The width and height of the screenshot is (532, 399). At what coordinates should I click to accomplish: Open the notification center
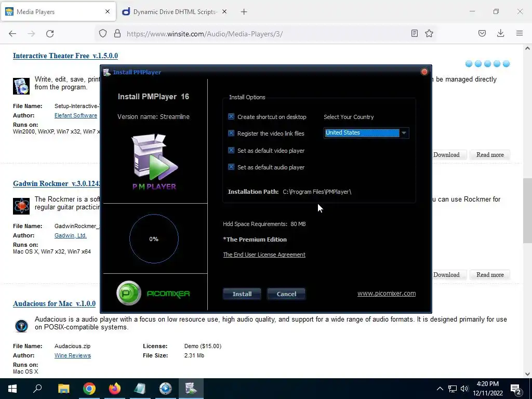click(516, 389)
